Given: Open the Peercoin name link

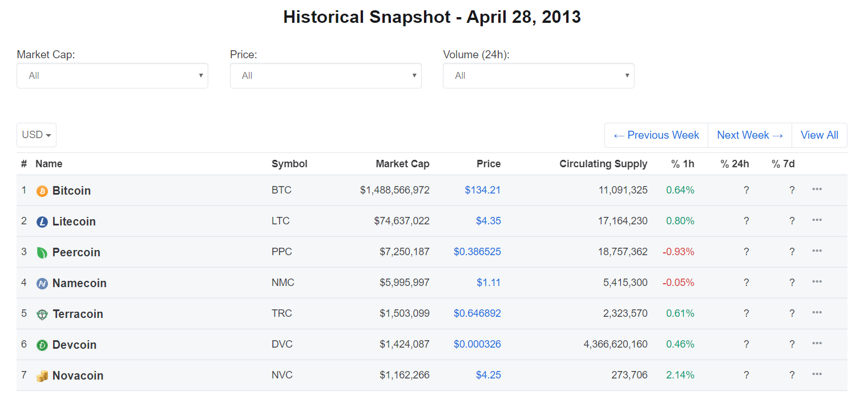Looking at the screenshot, I should point(76,252).
